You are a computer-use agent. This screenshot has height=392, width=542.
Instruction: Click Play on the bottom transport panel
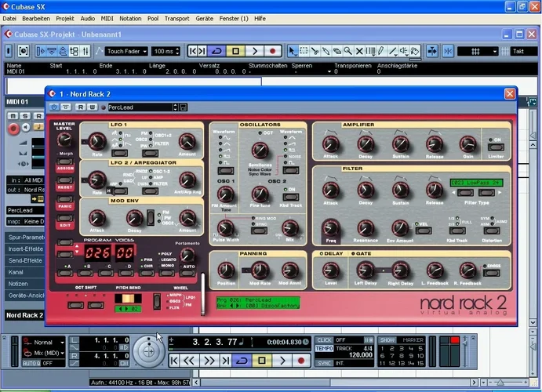(282, 361)
